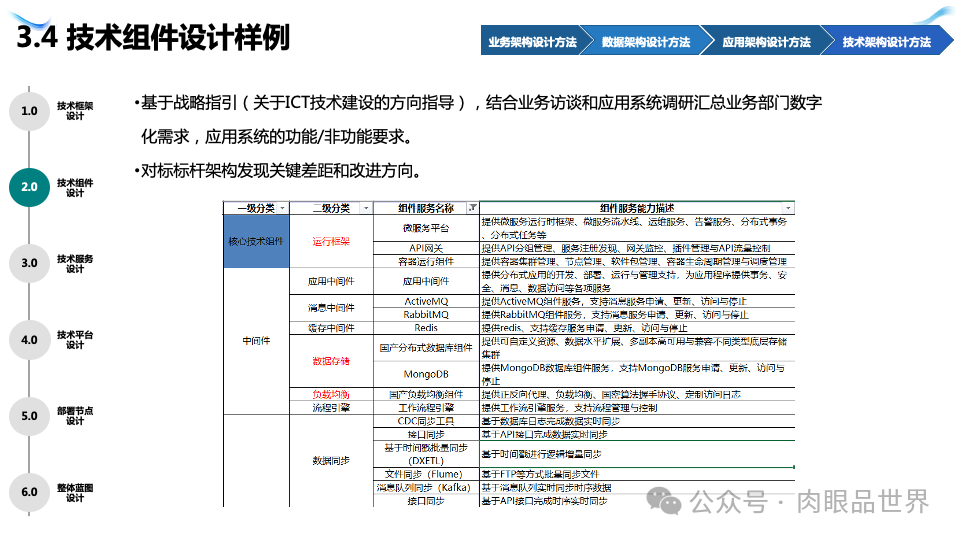Click the 中间件 first-level category cell
This screenshot has width=960, height=540.
coord(256,340)
